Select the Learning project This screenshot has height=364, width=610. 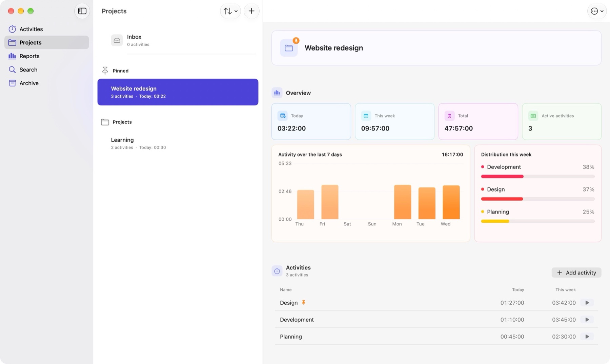point(178,143)
